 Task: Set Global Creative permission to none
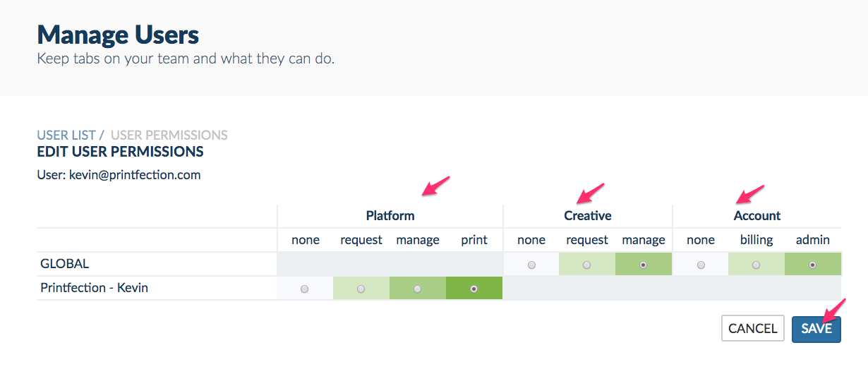click(x=531, y=265)
